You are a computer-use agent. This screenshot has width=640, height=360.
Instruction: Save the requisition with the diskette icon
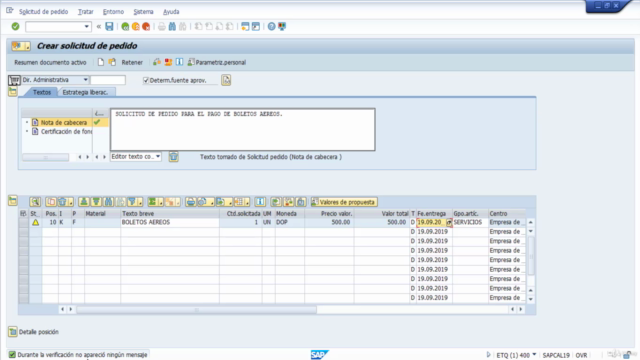(x=109, y=27)
